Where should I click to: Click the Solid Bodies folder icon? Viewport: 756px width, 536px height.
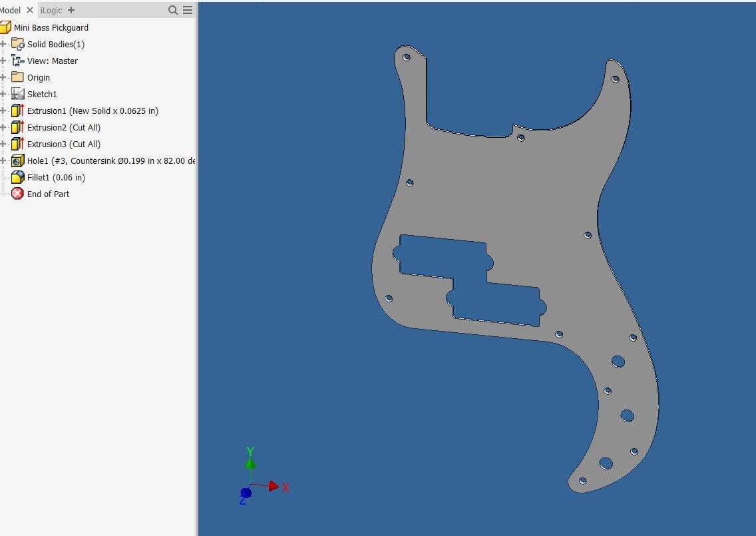(x=18, y=45)
